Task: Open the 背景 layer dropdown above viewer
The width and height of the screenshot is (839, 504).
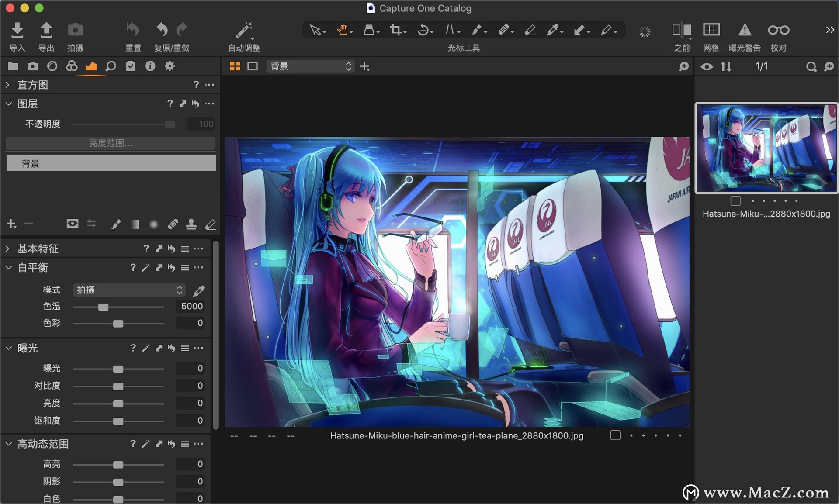Action: point(310,66)
